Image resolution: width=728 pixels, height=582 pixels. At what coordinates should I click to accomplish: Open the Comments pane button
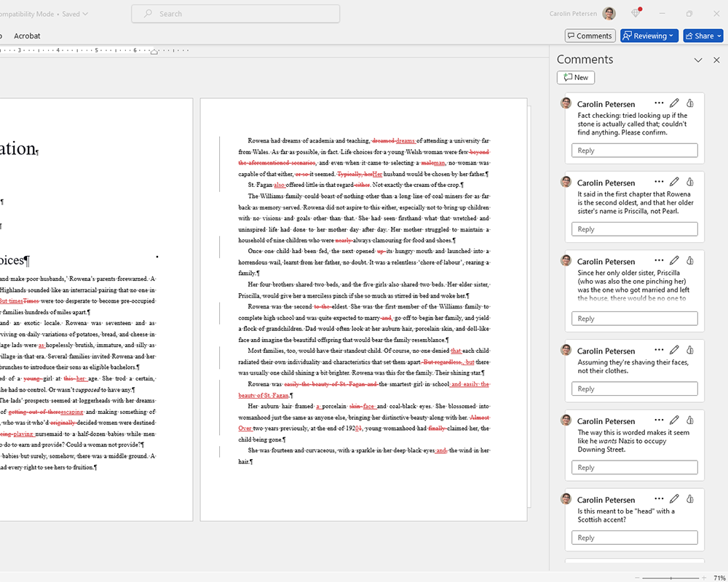[590, 36]
